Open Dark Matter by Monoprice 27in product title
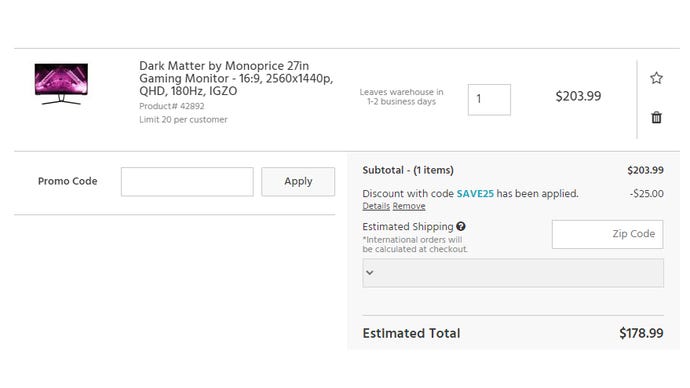This screenshot has height=388, width=690. tap(236, 78)
